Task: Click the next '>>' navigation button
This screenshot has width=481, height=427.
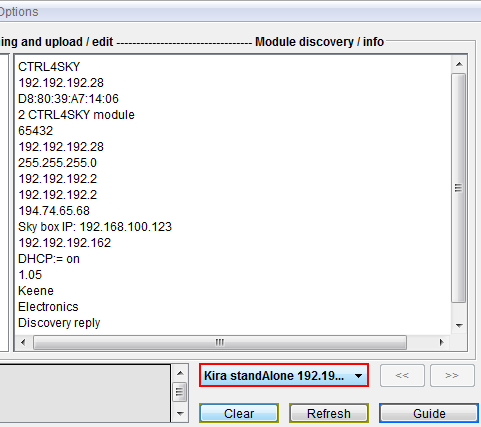Action: [452, 376]
